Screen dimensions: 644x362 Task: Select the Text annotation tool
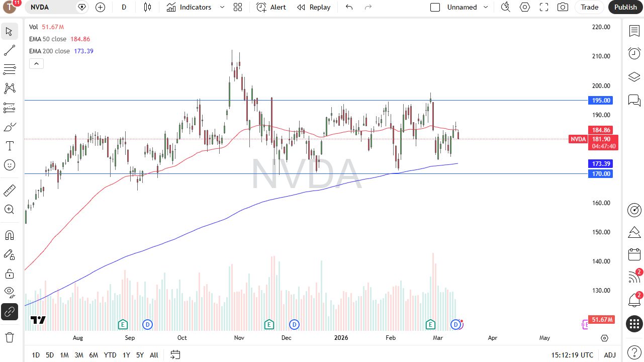tap(9, 146)
